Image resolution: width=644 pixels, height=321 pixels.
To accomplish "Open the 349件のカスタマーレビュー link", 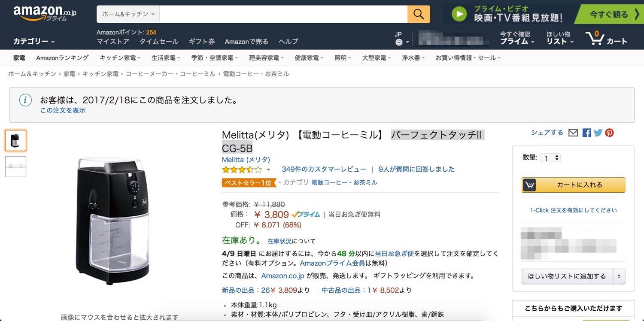I will click(324, 169).
